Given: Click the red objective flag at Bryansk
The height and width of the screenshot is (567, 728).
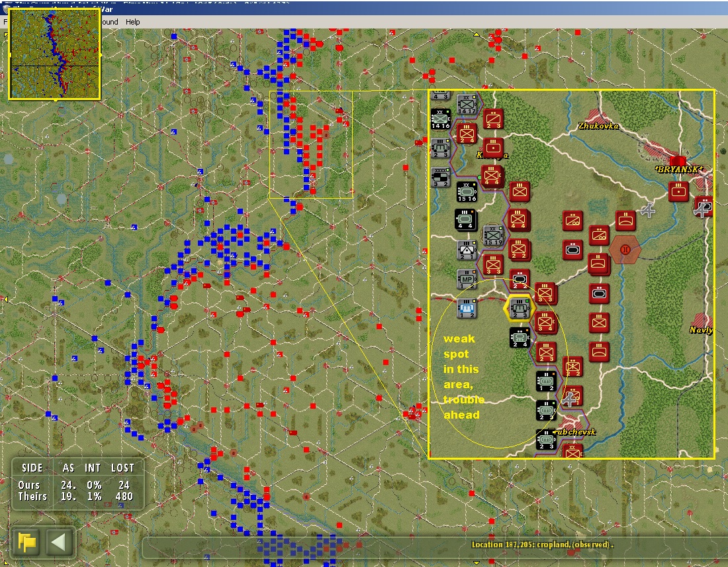Looking at the screenshot, I should click(678, 162).
